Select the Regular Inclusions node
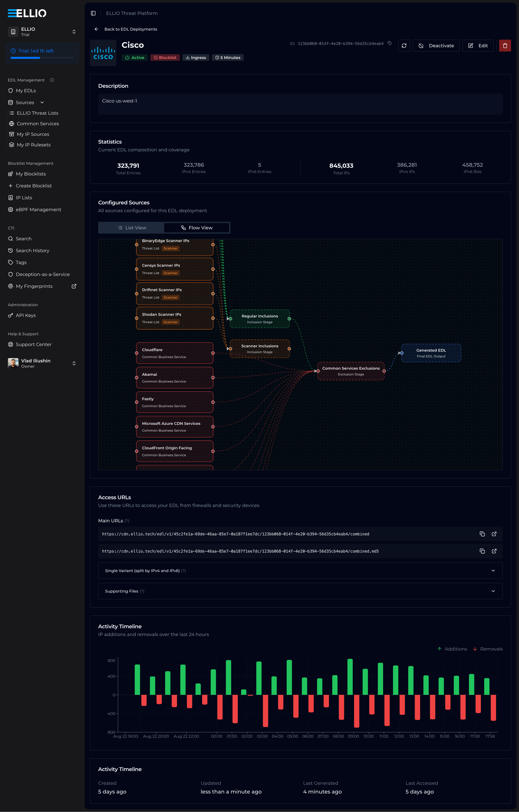Screen dimensions: 519x812 (260, 319)
